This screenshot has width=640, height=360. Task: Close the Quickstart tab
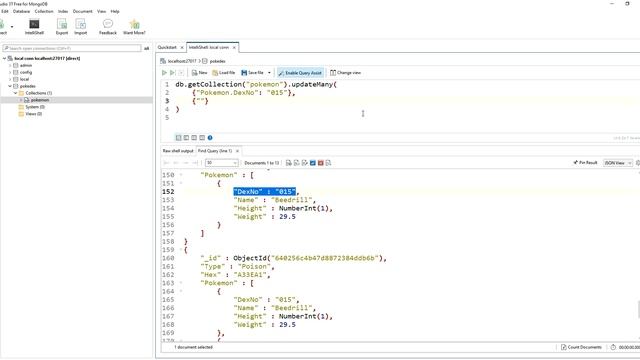pyautogui.click(x=182, y=48)
